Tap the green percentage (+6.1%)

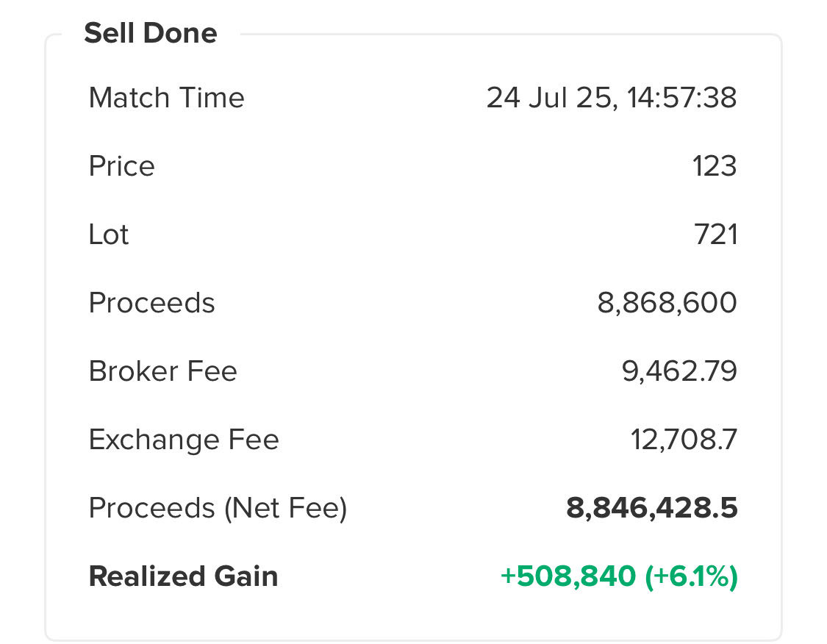coord(691,576)
